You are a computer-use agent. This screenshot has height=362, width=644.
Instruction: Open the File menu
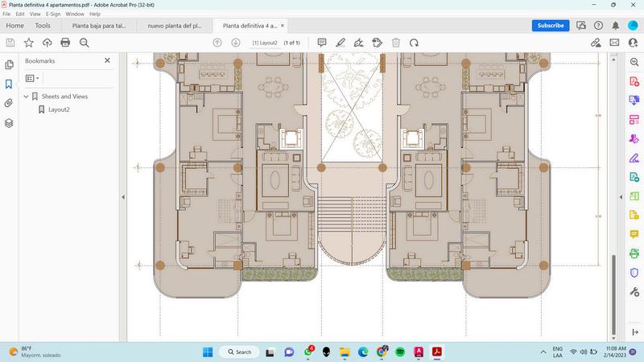[6, 14]
